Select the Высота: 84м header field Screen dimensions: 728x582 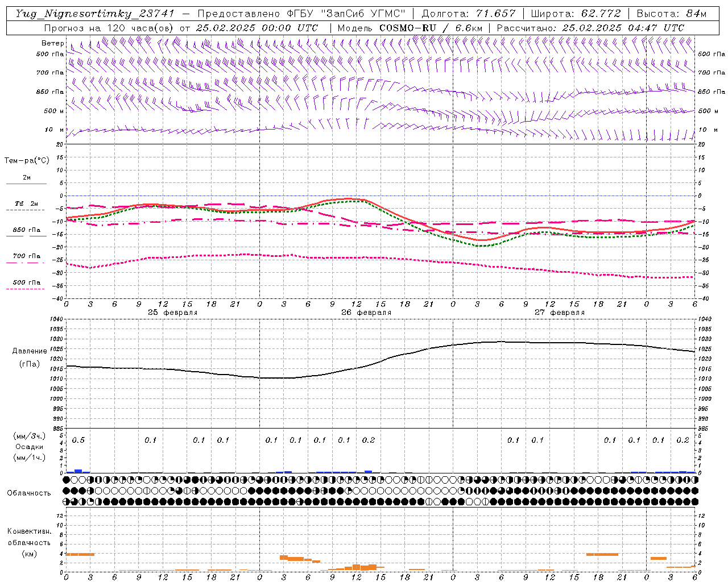click(x=671, y=14)
